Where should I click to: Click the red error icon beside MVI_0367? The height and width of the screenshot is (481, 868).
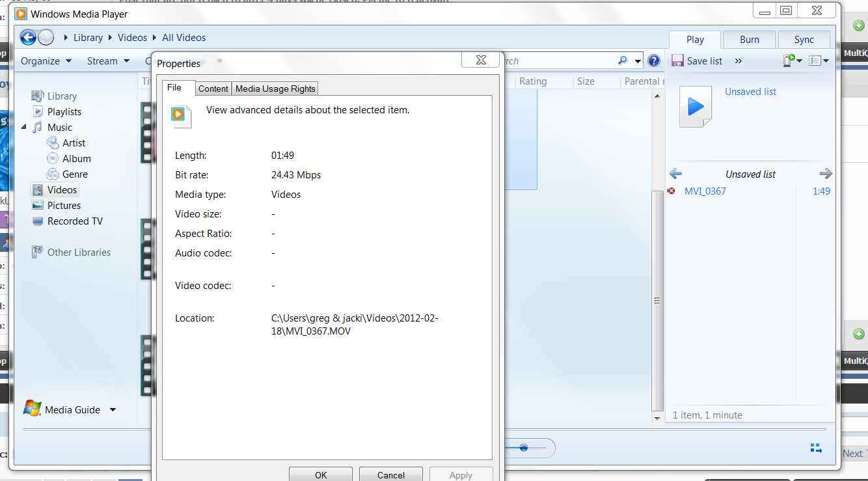point(671,191)
